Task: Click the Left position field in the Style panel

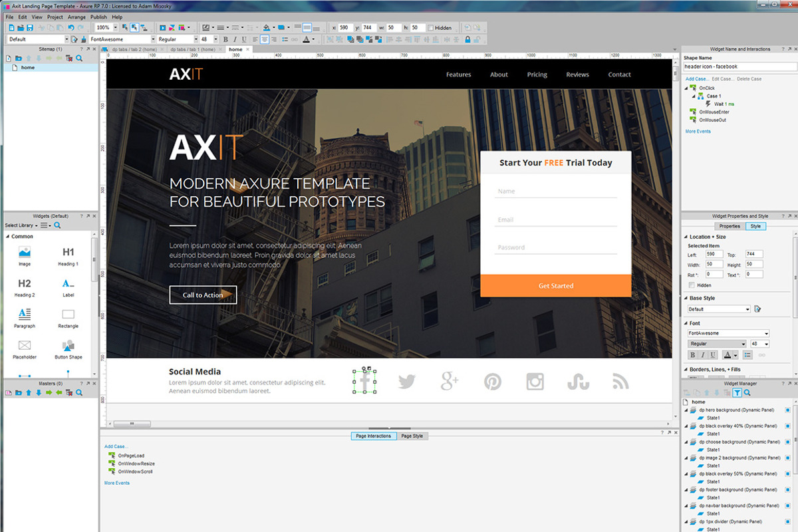Action: pos(714,254)
